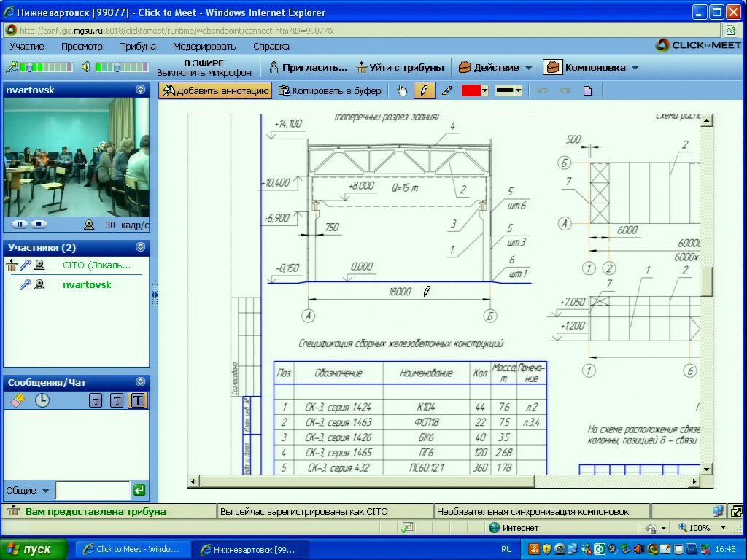Collapse the nvartovsk video panel

point(141,90)
